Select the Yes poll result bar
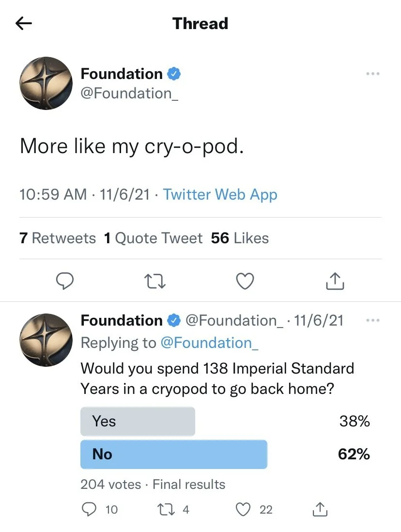 click(x=138, y=421)
